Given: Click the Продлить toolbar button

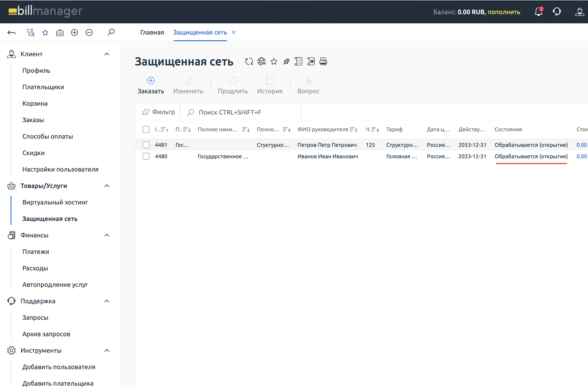Looking at the screenshot, I should click(233, 86).
